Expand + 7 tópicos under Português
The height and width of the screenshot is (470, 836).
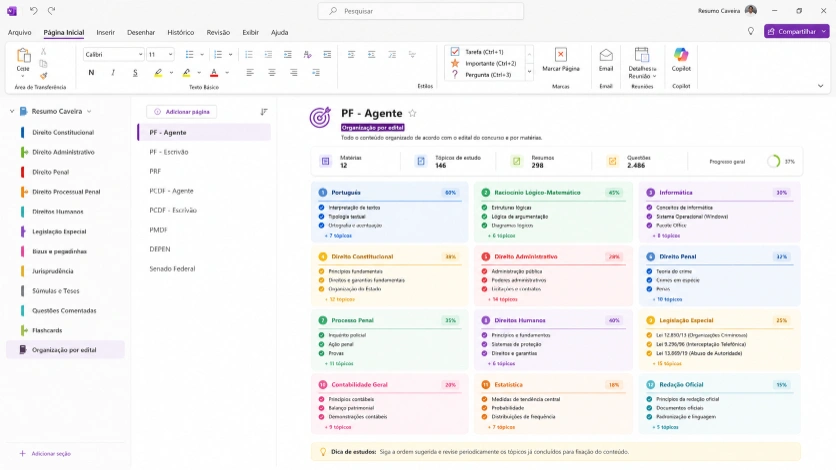pos(338,236)
